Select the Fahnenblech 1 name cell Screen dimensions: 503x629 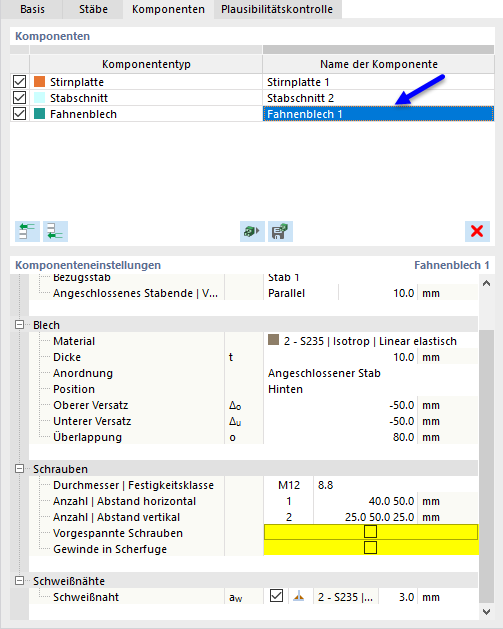click(378, 114)
